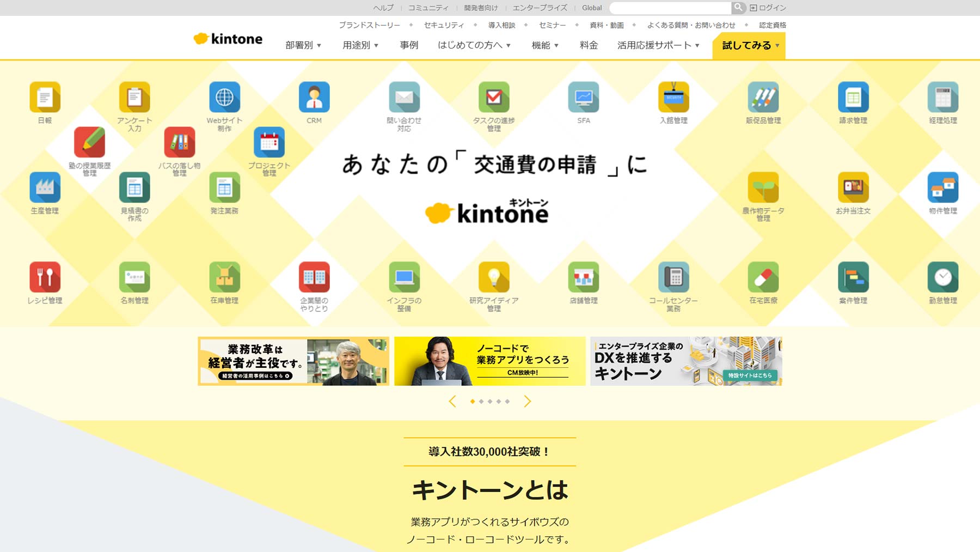The image size is (980, 552).
Task: Select the 案件管理 chart icon
Action: tap(853, 277)
